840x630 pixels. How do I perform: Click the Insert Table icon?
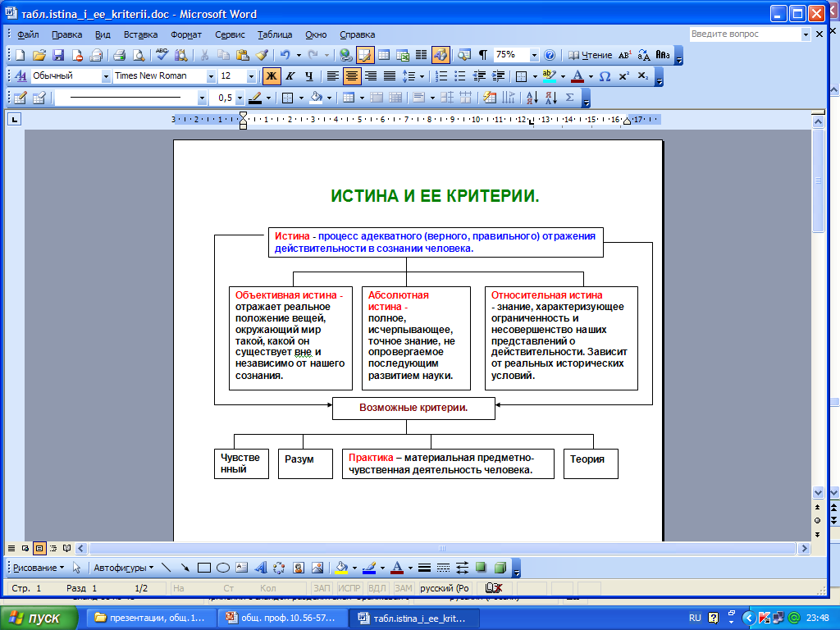click(x=384, y=55)
